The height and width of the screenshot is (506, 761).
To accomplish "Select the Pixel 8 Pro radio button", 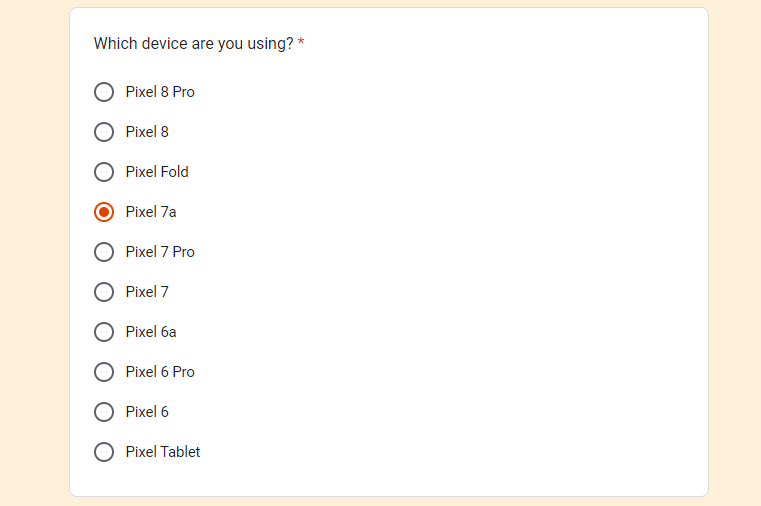I will pyautogui.click(x=104, y=92).
